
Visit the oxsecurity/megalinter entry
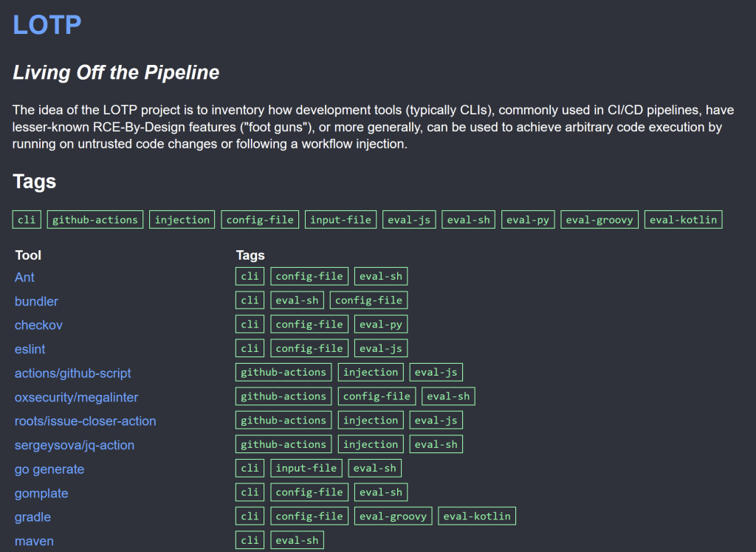pyautogui.click(x=77, y=397)
